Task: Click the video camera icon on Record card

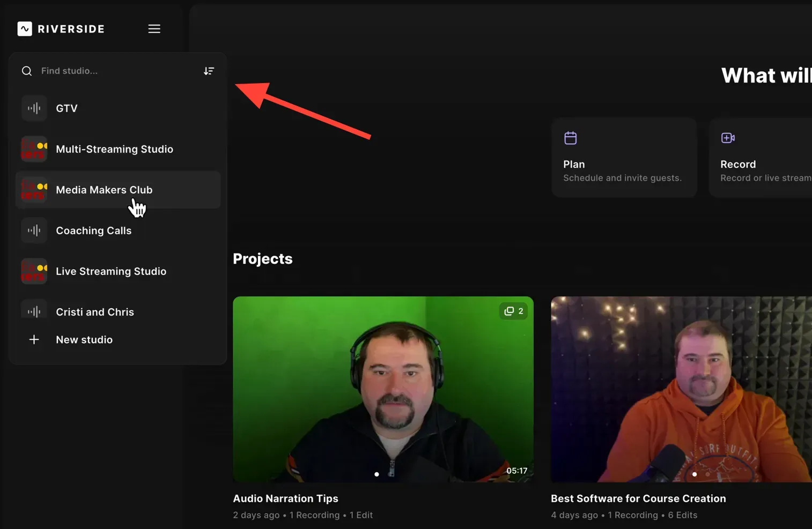Action: [728, 138]
